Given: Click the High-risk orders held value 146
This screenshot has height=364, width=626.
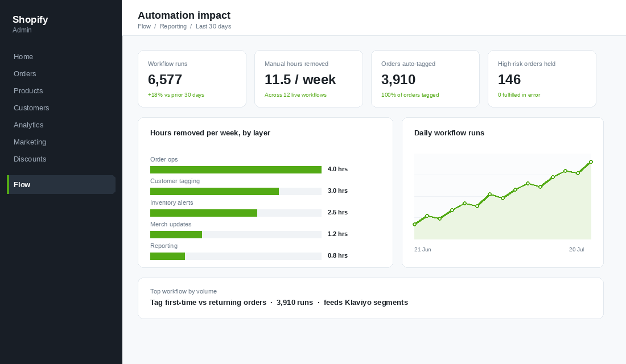Looking at the screenshot, I should point(509,80).
